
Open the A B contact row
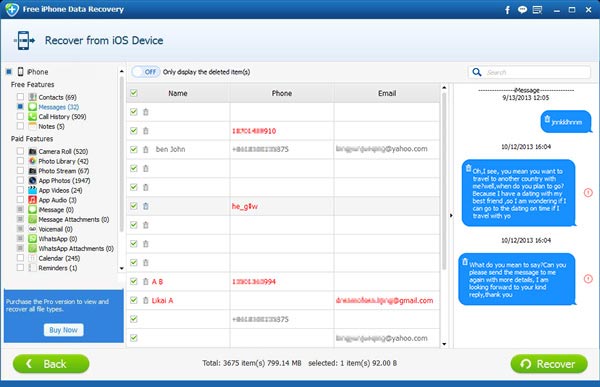tap(283, 281)
